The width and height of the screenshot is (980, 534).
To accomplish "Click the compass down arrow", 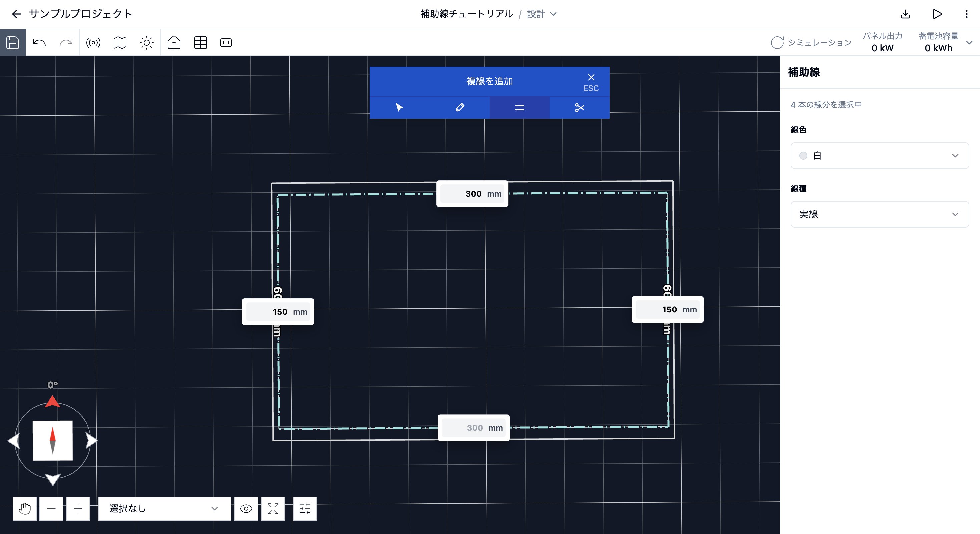I will [52, 480].
